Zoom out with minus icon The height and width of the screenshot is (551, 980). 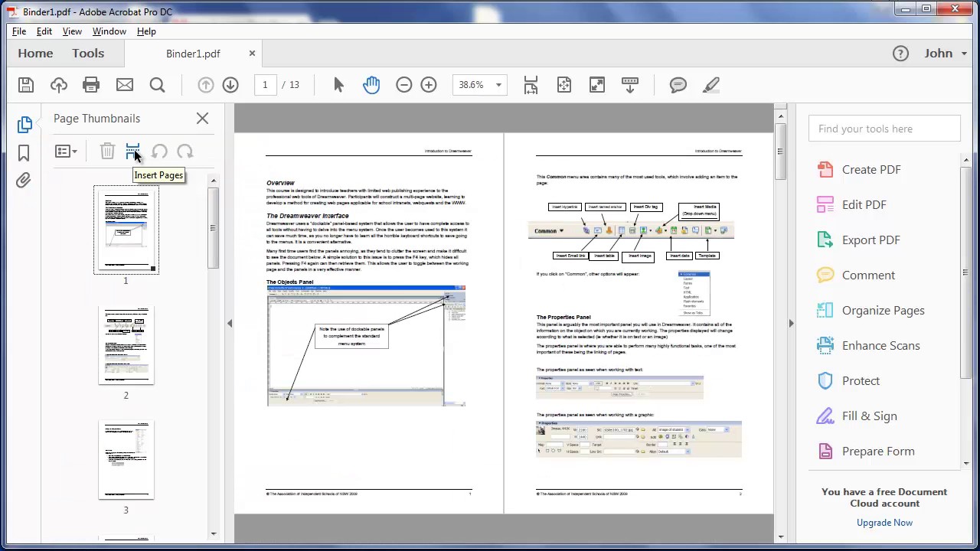tap(404, 85)
